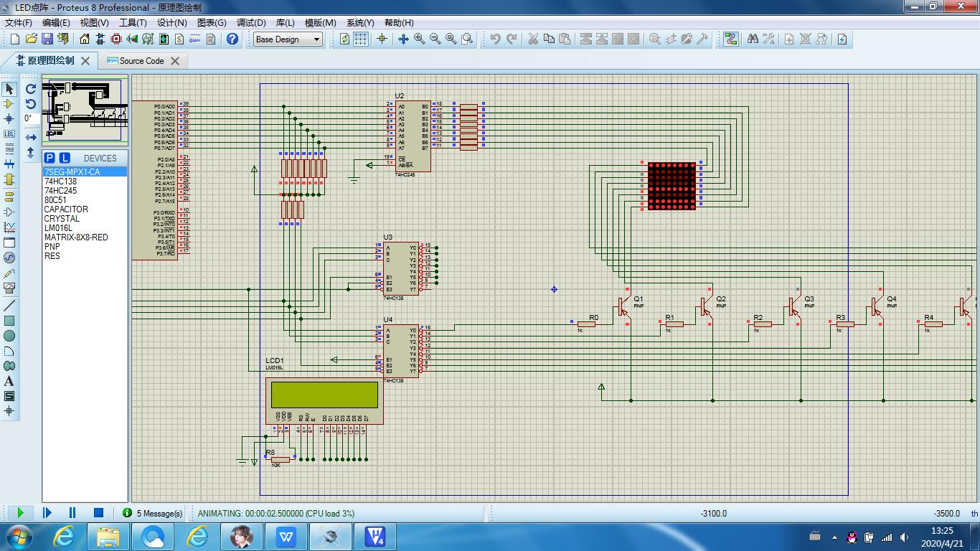This screenshot has width=980, height=551.
Task: Select the Component mode tool
Action: (9, 104)
